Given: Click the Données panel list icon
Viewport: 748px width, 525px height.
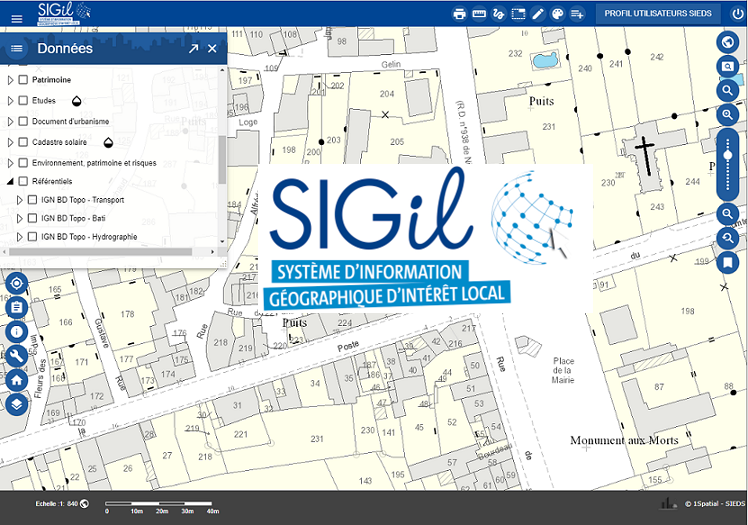Looking at the screenshot, I should coord(17,48).
